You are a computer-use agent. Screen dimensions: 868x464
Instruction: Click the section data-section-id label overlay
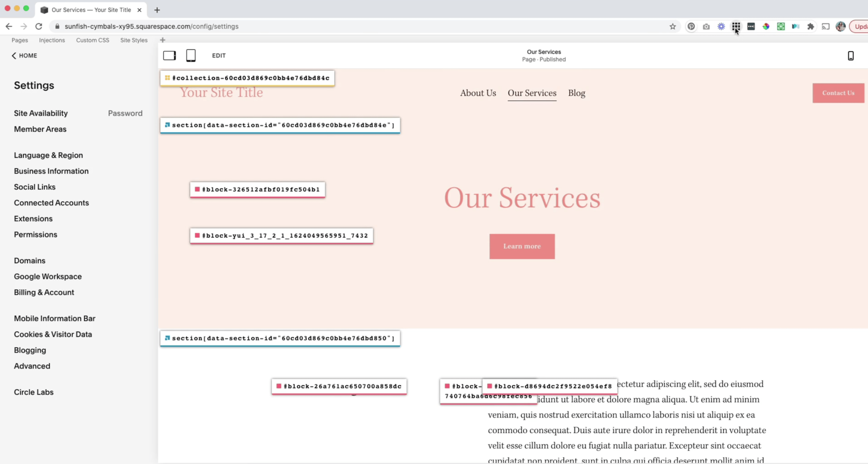click(280, 125)
